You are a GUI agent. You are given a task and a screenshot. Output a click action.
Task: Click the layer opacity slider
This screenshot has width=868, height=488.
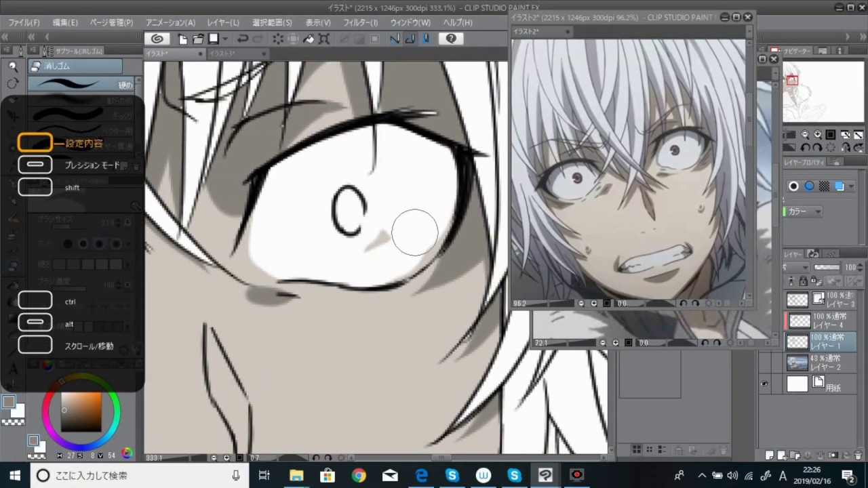pyautogui.click(x=827, y=267)
